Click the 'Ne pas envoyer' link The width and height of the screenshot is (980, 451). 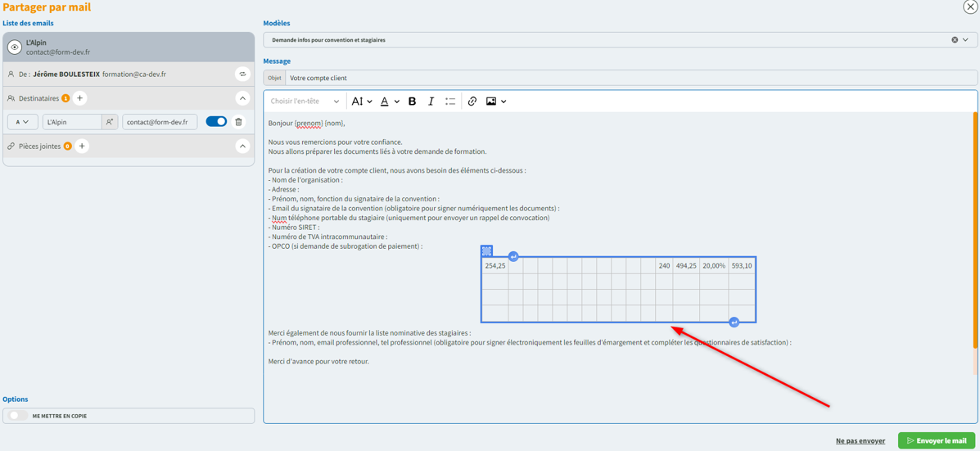pyautogui.click(x=860, y=441)
